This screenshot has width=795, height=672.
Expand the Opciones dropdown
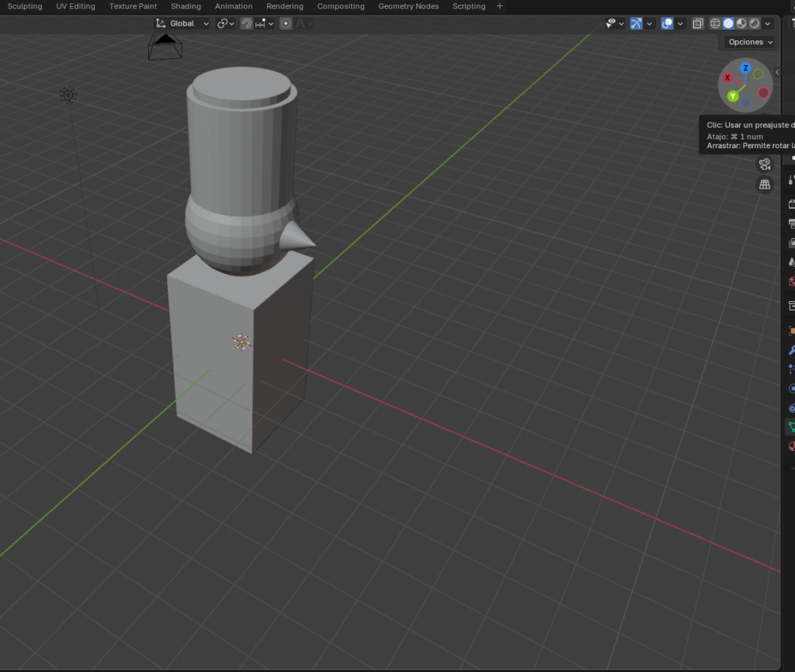click(750, 42)
